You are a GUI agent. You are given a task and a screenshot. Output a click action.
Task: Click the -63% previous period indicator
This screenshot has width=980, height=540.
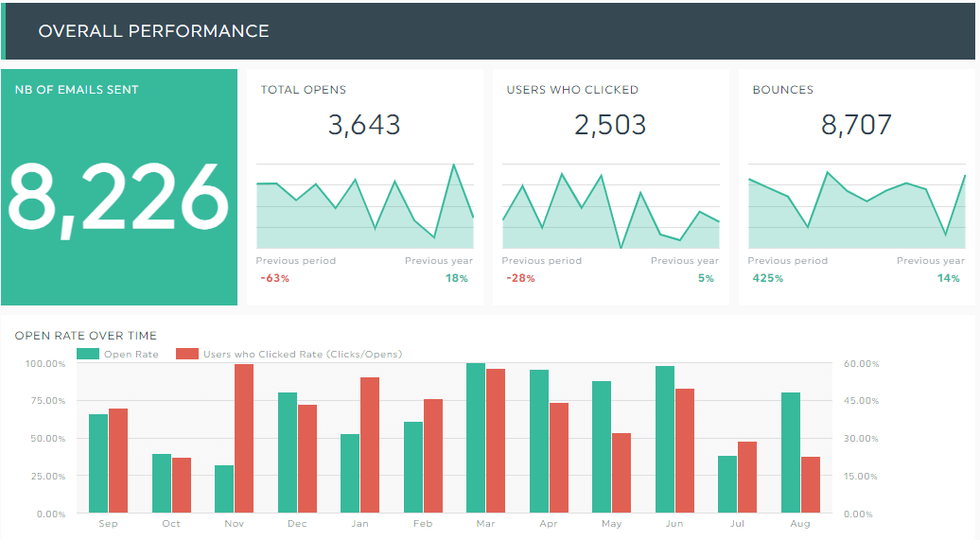click(x=275, y=278)
